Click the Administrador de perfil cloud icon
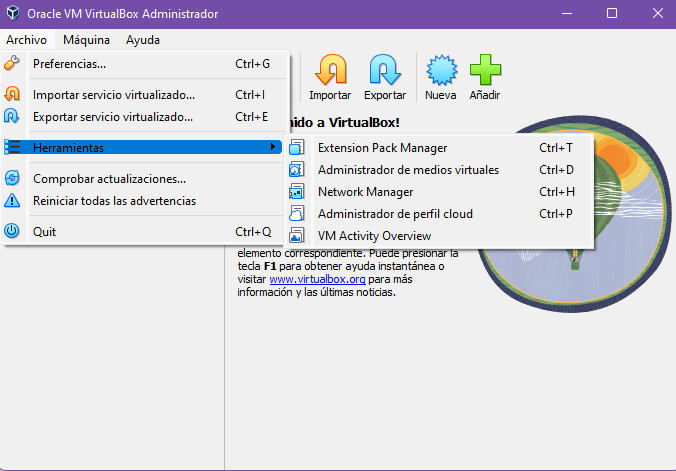Screen dimensions: 676x471 coord(297,214)
